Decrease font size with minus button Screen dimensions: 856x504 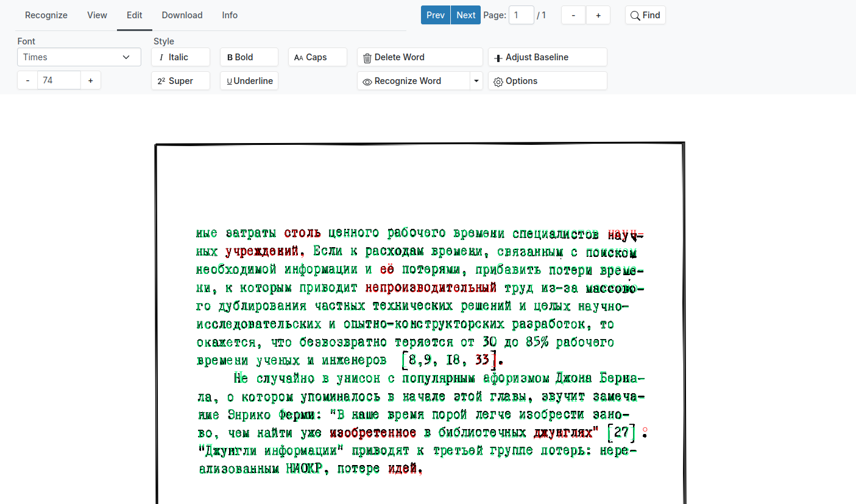[x=27, y=80]
